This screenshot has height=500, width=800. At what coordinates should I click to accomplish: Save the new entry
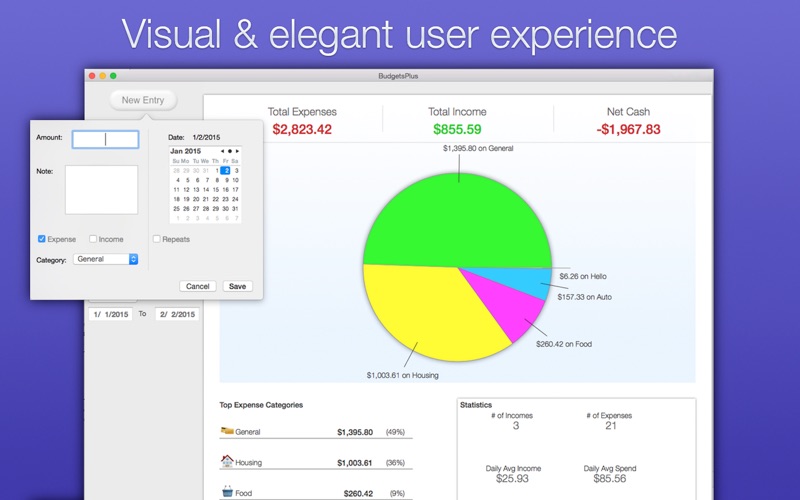click(237, 286)
